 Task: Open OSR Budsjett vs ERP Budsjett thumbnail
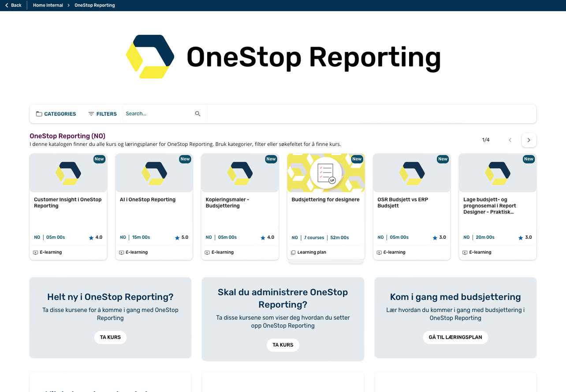(412, 173)
